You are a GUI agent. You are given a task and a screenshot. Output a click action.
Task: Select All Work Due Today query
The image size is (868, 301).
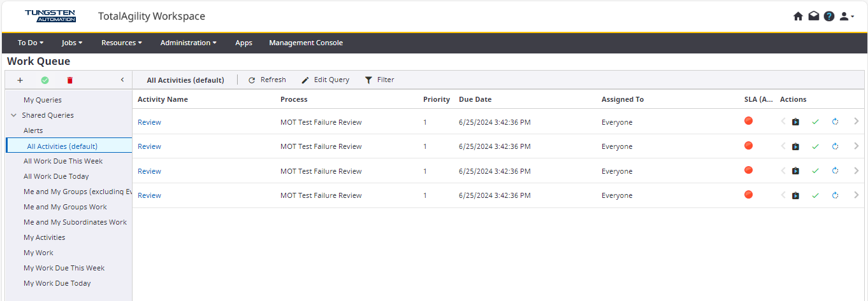point(56,176)
